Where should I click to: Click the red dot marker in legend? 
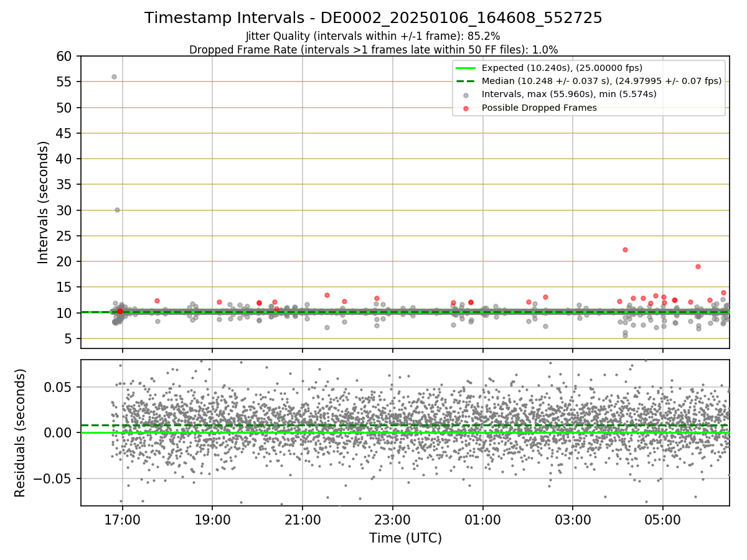click(x=466, y=108)
